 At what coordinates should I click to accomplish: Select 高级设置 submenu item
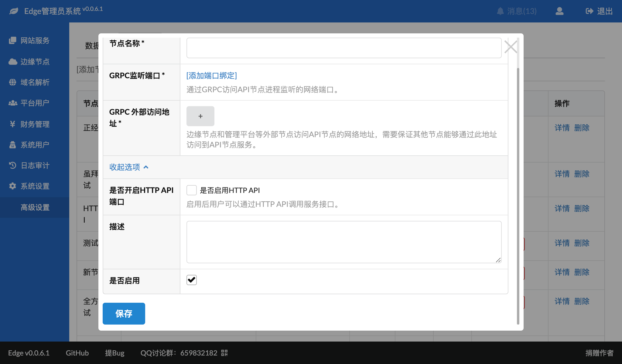(35, 207)
